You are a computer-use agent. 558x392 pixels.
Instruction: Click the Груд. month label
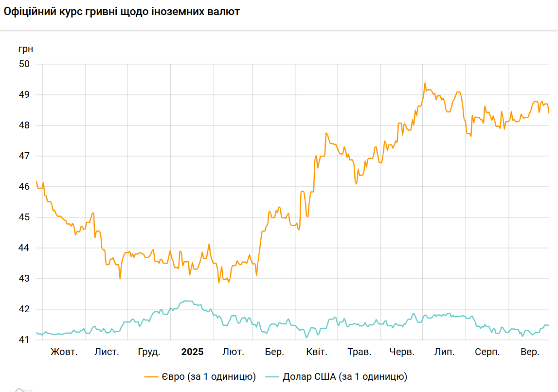click(x=149, y=352)
